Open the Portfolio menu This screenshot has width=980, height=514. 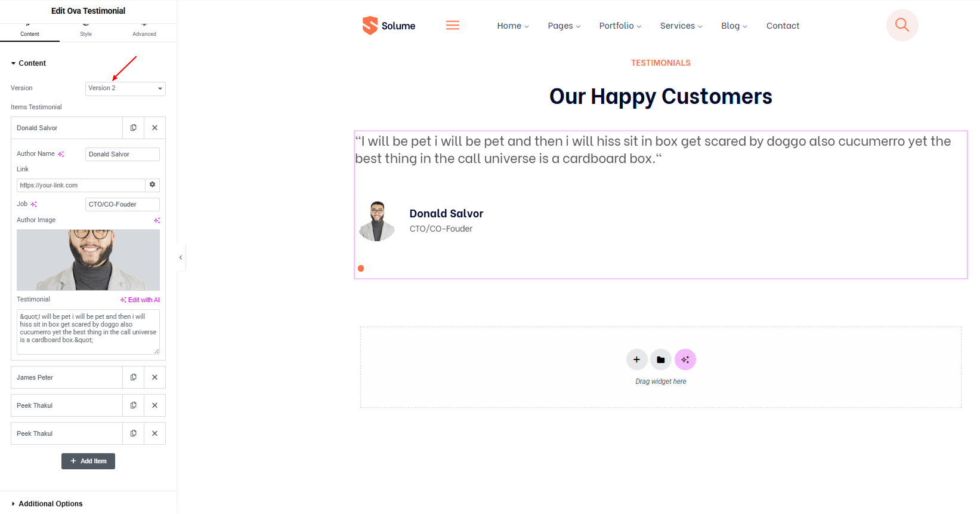[x=620, y=26]
